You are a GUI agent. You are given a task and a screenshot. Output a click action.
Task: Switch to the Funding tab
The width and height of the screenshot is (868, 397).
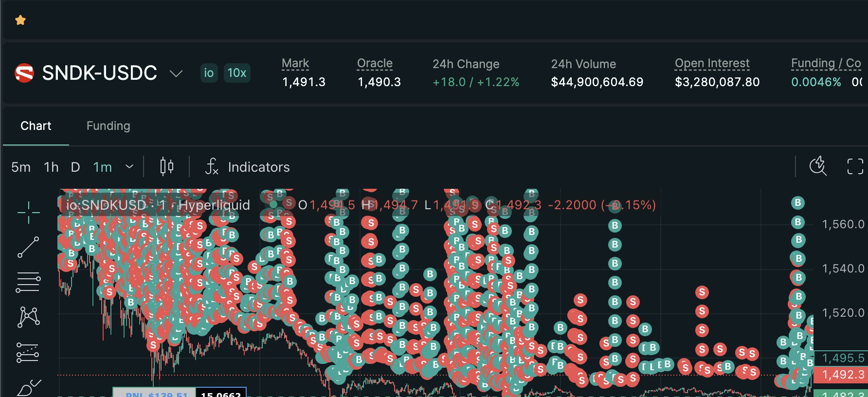[x=108, y=126]
